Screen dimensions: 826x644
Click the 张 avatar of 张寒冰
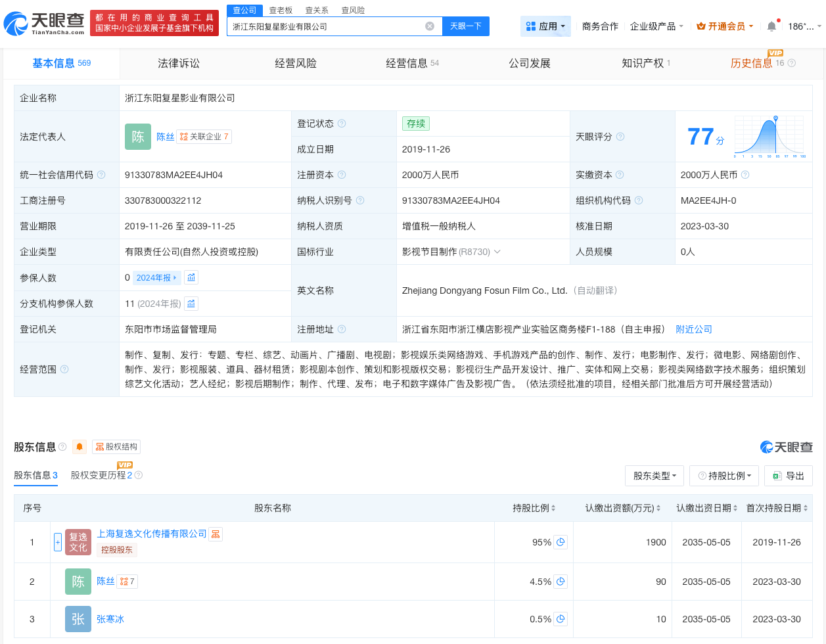(78, 619)
